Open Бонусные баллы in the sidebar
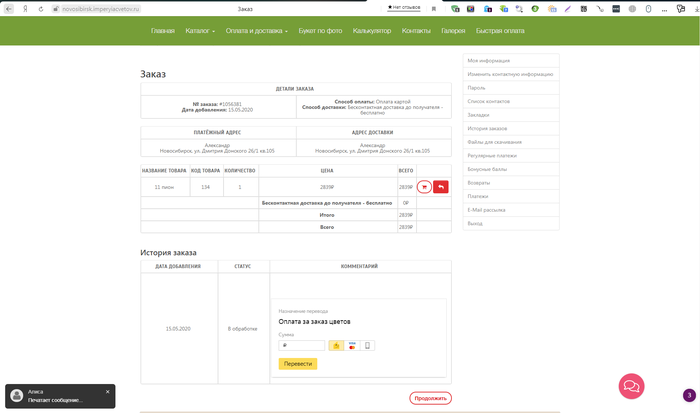700x413 pixels. pos(488,169)
